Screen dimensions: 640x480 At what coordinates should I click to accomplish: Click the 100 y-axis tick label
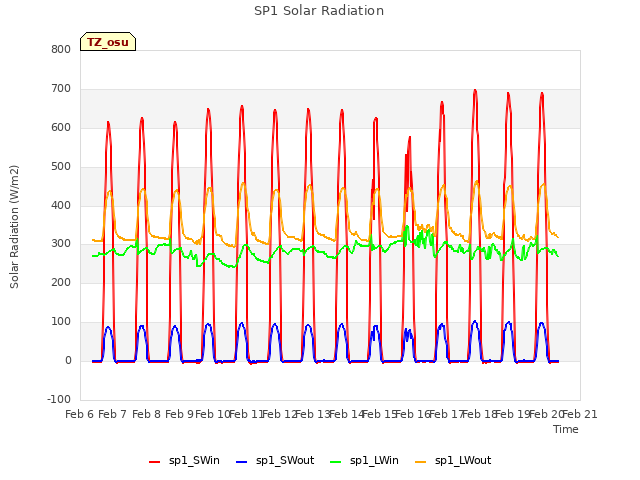[61, 322]
